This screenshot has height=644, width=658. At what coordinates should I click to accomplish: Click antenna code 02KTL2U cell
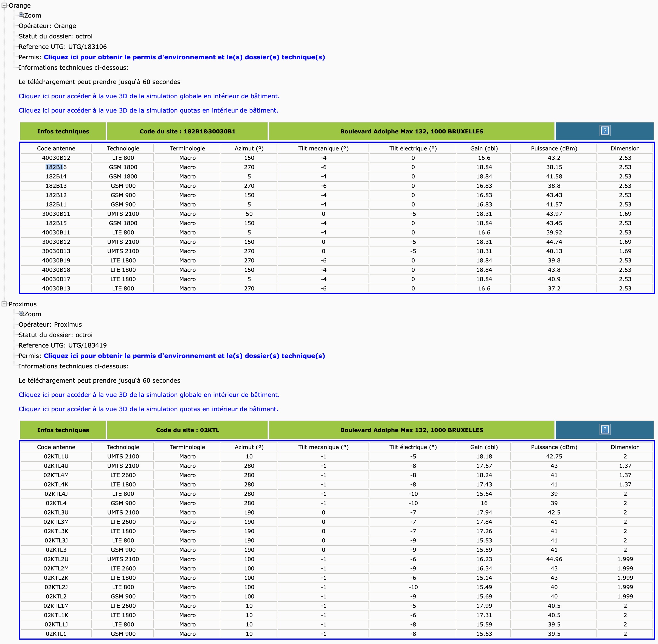click(56, 559)
